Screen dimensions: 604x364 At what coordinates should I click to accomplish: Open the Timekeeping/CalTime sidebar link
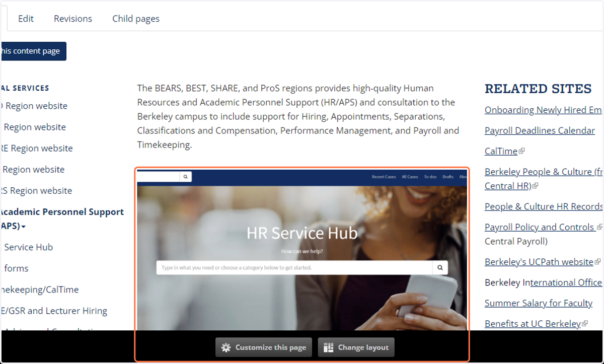pos(39,289)
